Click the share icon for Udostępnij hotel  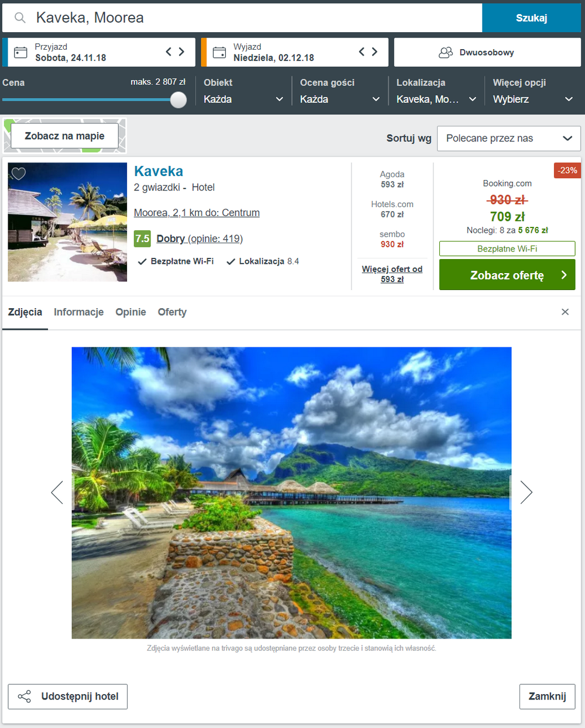point(25,696)
